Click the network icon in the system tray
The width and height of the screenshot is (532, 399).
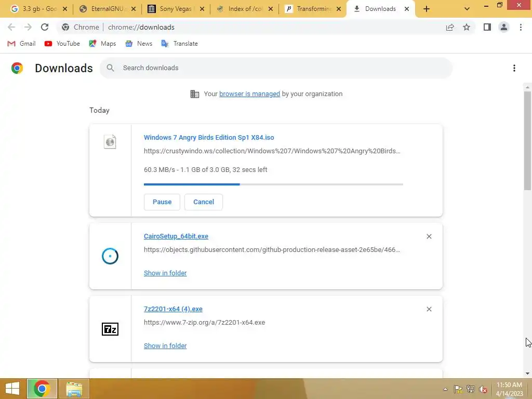(x=471, y=389)
